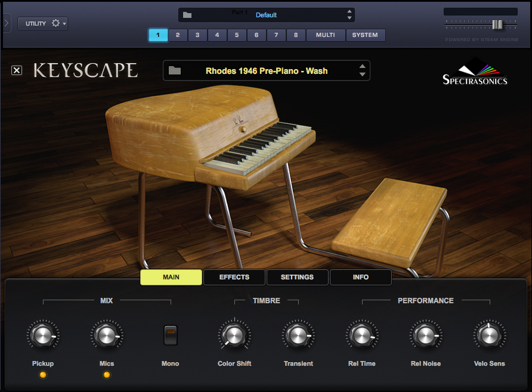The image size is (532, 392).
Task: Select part 1
Action: [x=158, y=35]
